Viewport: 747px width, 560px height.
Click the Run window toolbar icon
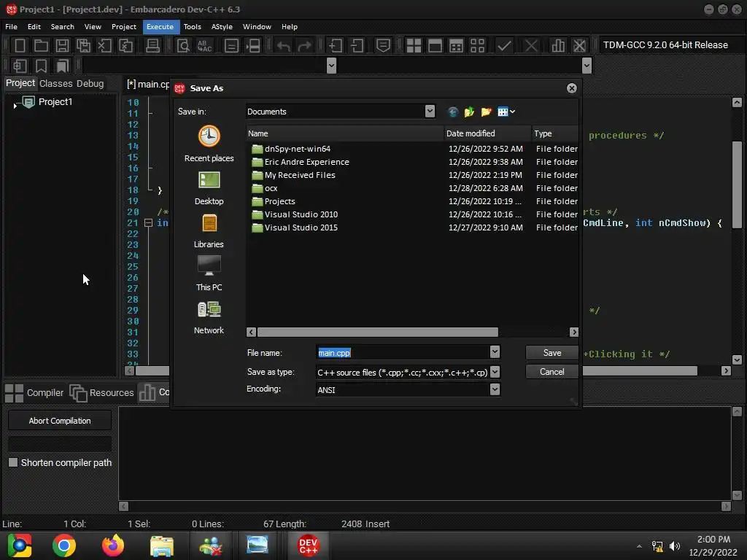[435, 46]
